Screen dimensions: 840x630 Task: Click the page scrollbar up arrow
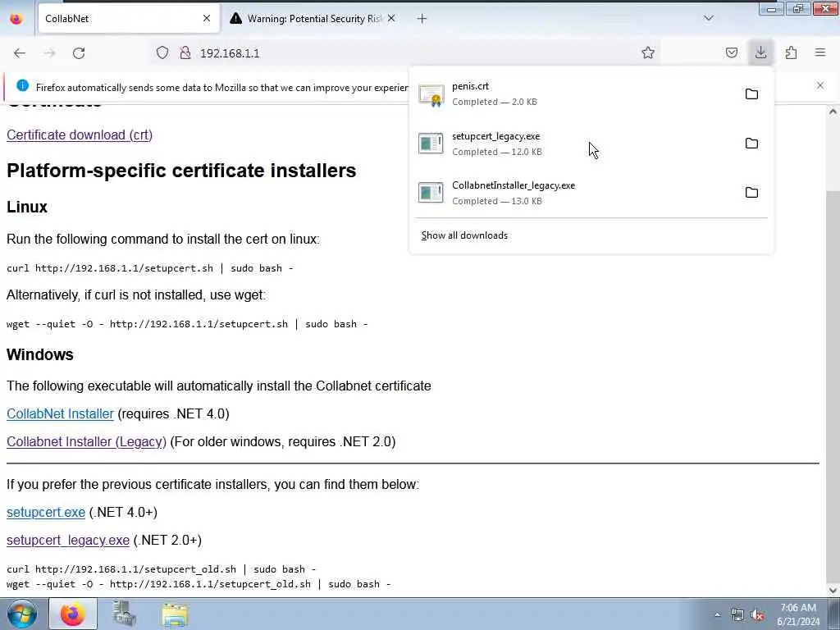pyautogui.click(x=833, y=112)
